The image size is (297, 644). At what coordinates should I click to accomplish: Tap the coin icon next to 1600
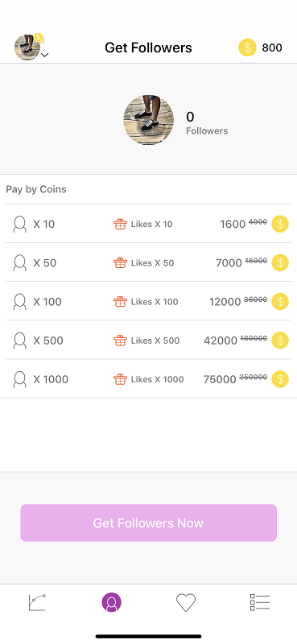[280, 224]
